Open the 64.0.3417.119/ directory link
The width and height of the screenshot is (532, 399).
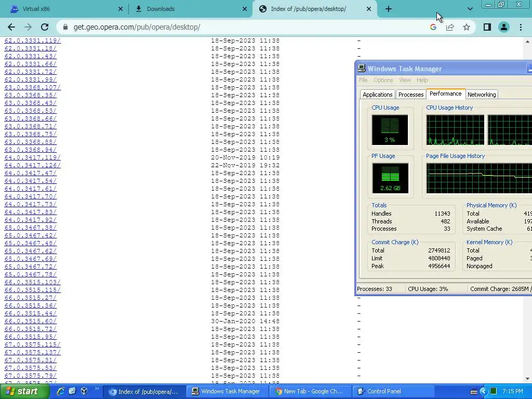33,157
